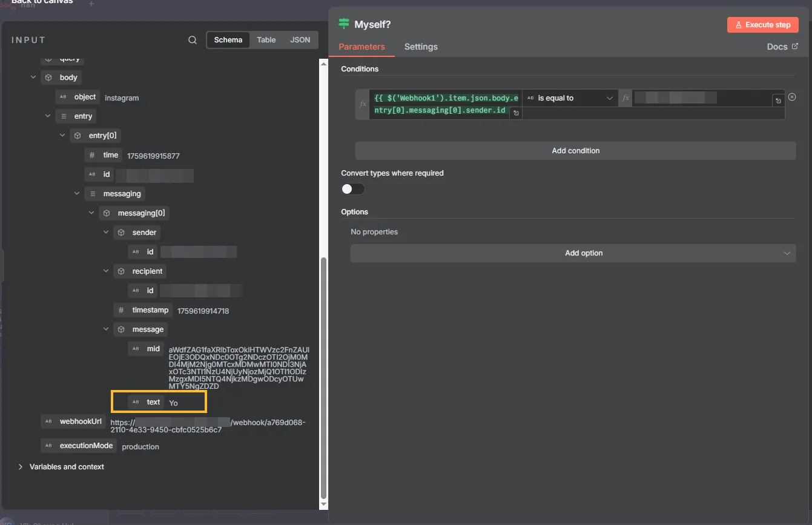Click the Add condition button
The image size is (812, 525).
[575, 151]
